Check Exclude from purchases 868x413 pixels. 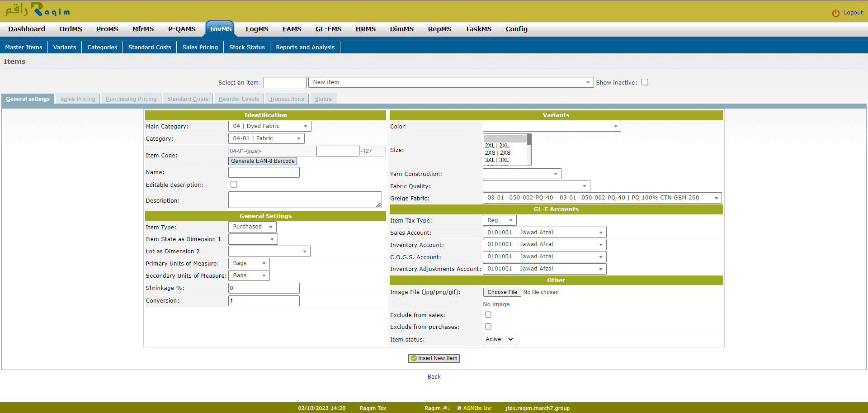click(x=488, y=327)
